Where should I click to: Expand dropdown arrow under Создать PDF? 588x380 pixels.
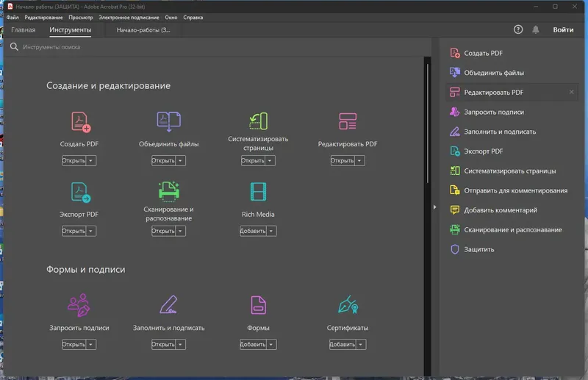pos(90,160)
